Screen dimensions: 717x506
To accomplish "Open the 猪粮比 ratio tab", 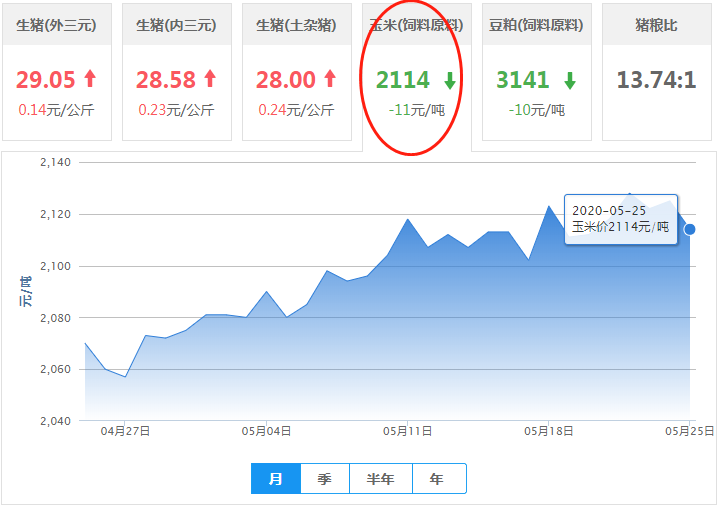I will coord(657,72).
